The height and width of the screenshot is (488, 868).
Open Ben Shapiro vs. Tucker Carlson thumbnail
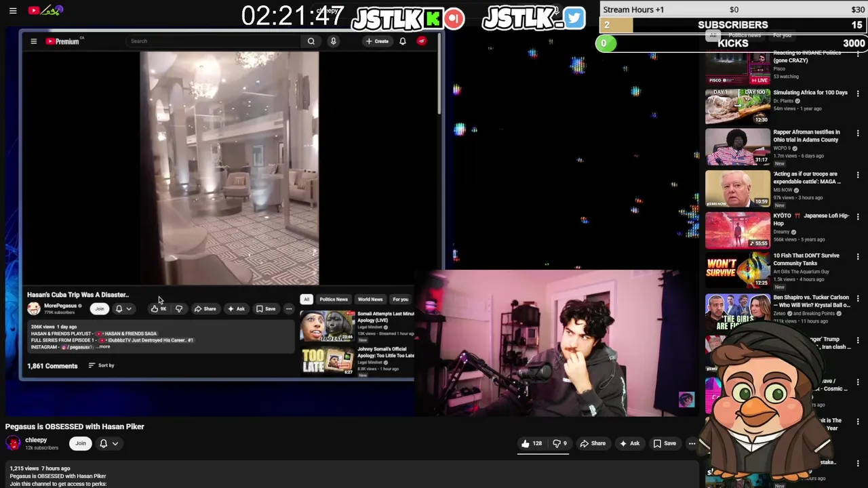tap(737, 312)
